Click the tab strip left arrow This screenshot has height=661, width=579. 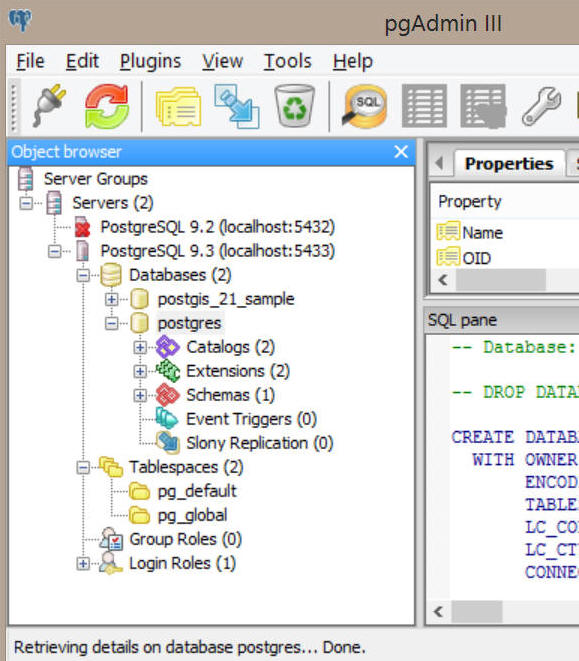(440, 163)
